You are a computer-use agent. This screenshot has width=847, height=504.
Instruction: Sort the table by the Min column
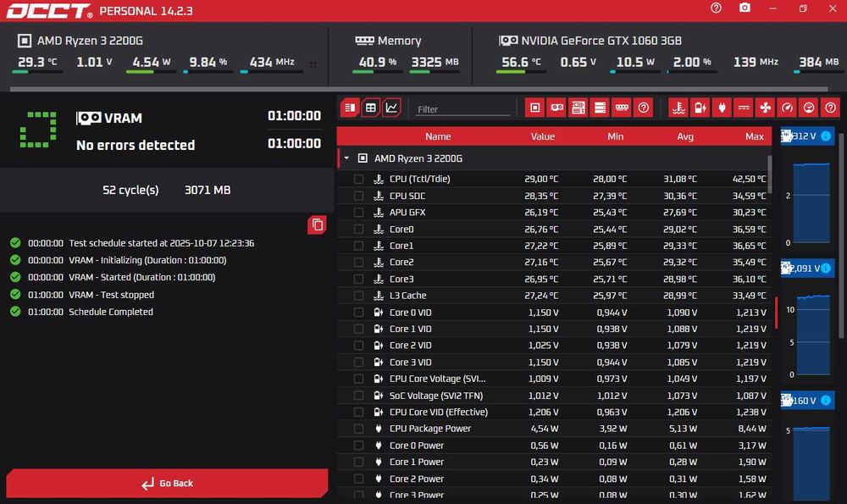[x=615, y=136]
